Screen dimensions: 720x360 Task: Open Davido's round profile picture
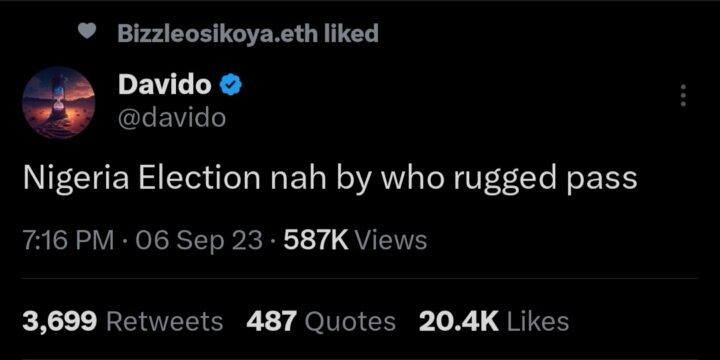pyautogui.click(x=58, y=102)
